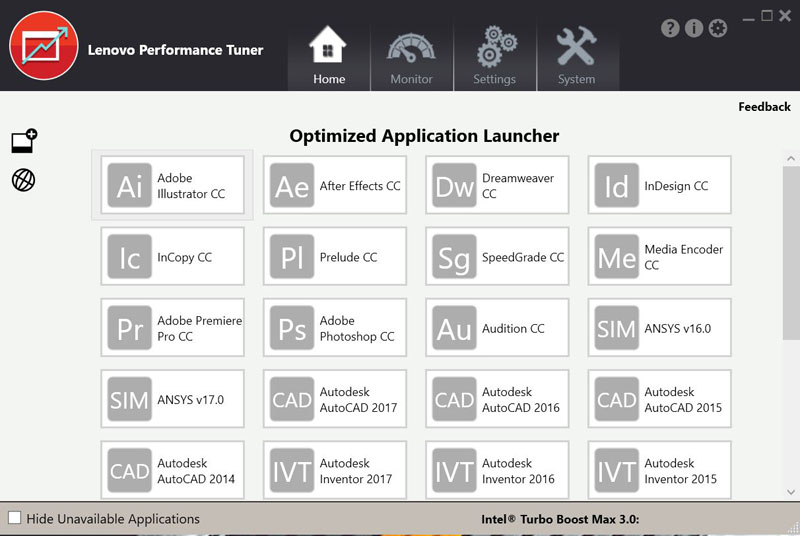Click the Intel Turbo Boost Max 3.0 label
The width and height of the screenshot is (800, 536).
coord(560,519)
